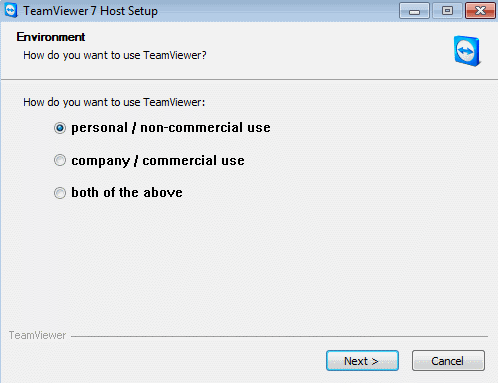This screenshot has width=498, height=383.
Task: Click the 'TeamViewer 7 Host Setup' title text
Action: point(90,11)
